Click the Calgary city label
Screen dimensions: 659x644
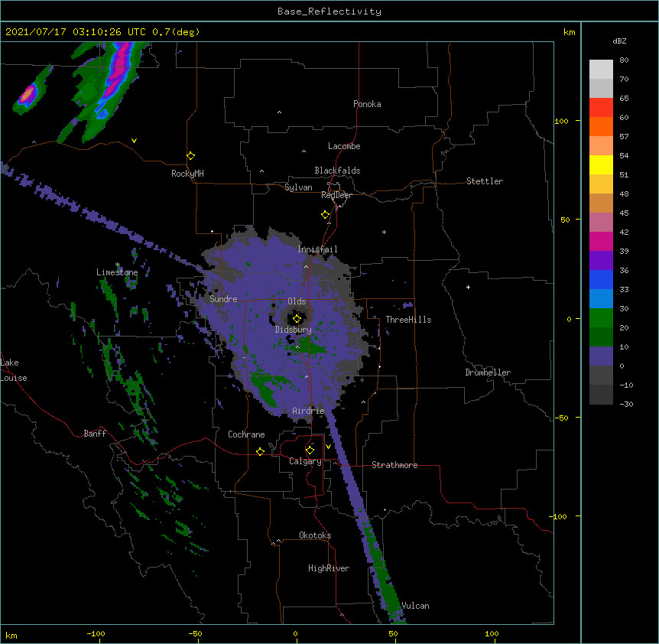305,461
